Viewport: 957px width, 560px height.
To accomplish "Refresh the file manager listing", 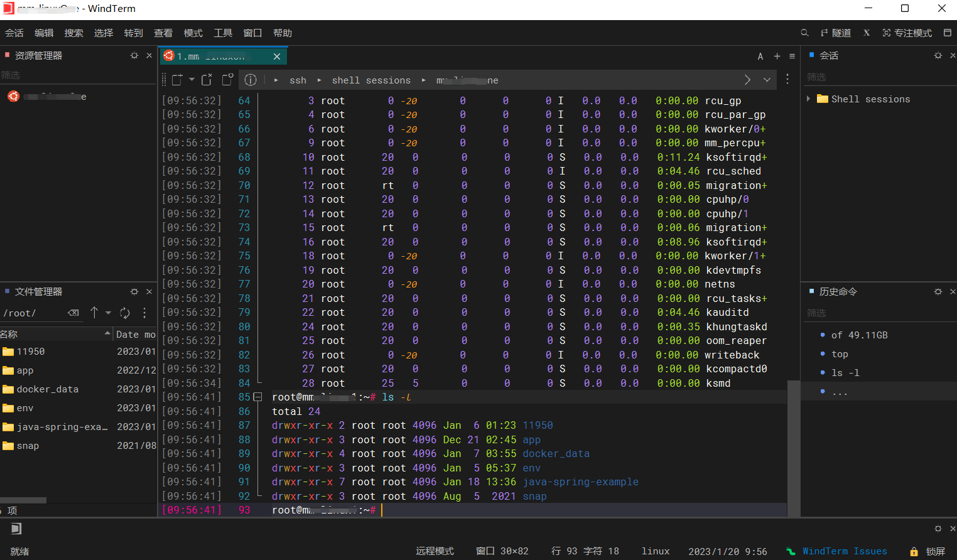I will tap(125, 313).
